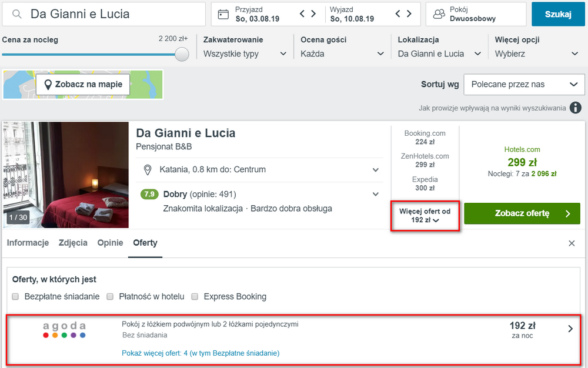This screenshot has width=588, height=368.
Task: Open the Zdjęcia tab
Action: pyautogui.click(x=73, y=243)
